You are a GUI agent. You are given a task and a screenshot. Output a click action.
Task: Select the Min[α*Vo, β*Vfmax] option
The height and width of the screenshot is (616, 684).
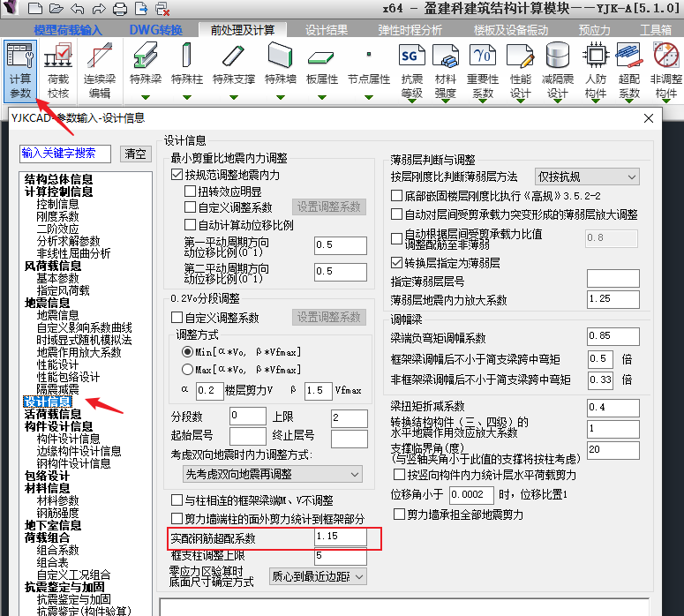point(187,351)
